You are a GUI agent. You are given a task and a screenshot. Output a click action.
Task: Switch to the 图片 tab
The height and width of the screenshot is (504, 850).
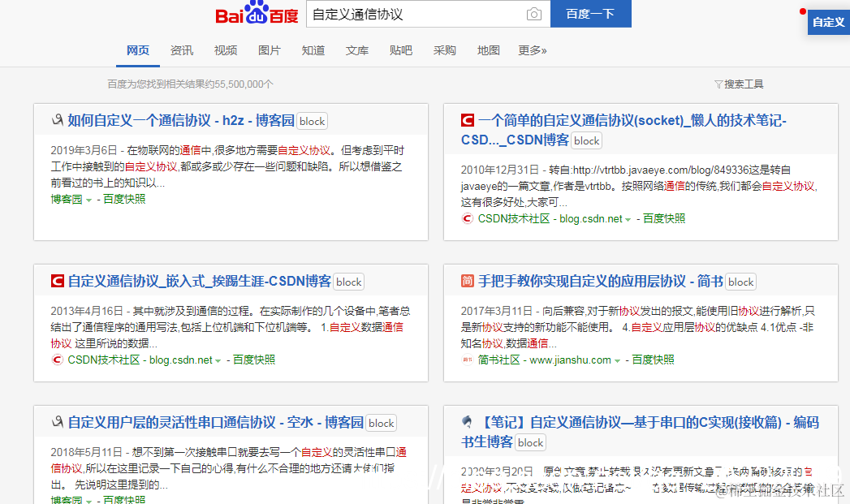pyautogui.click(x=270, y=50)
